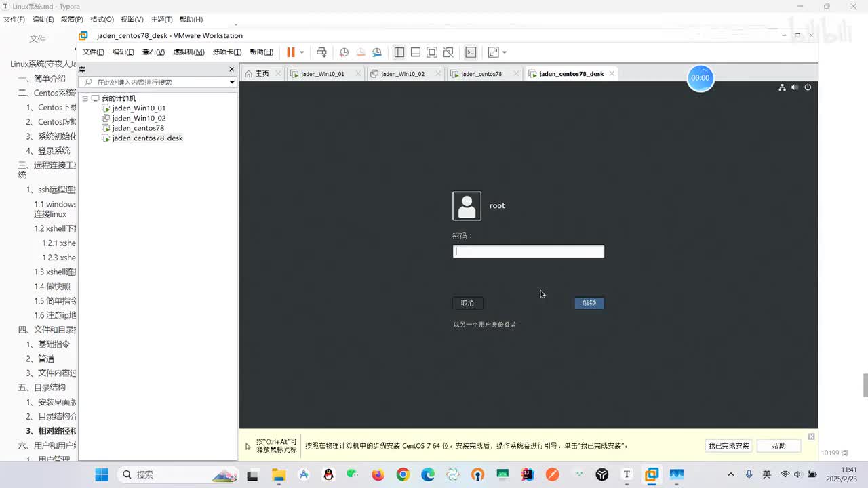868x488 pixels.
Task: Click the CentOS network status icon
Action: point(782,87)
